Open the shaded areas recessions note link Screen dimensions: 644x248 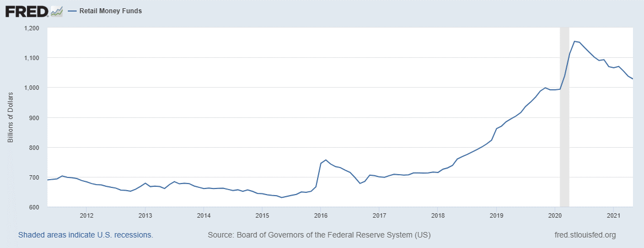(85, 235)
